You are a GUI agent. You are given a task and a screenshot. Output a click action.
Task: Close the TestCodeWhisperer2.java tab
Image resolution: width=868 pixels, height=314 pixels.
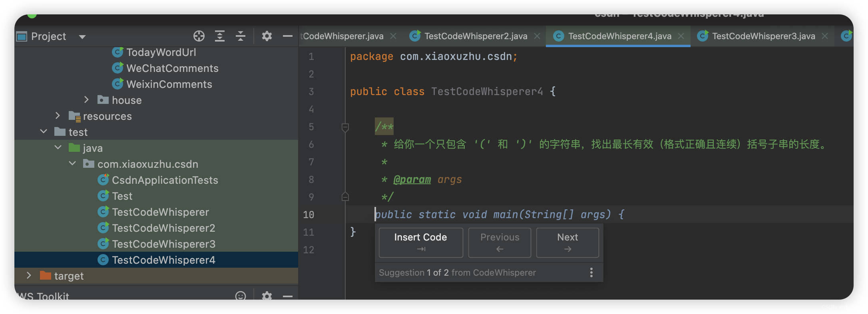pos(537,36)
